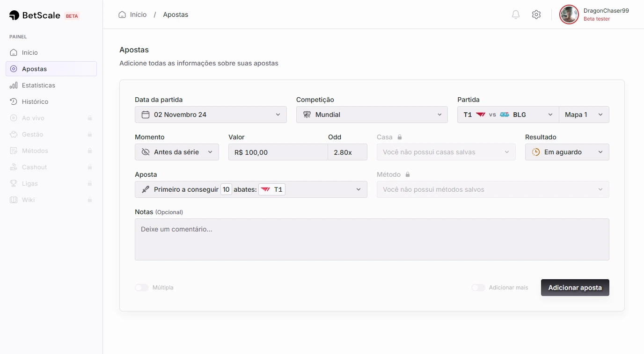Click the Histórico clock icon

14,101
